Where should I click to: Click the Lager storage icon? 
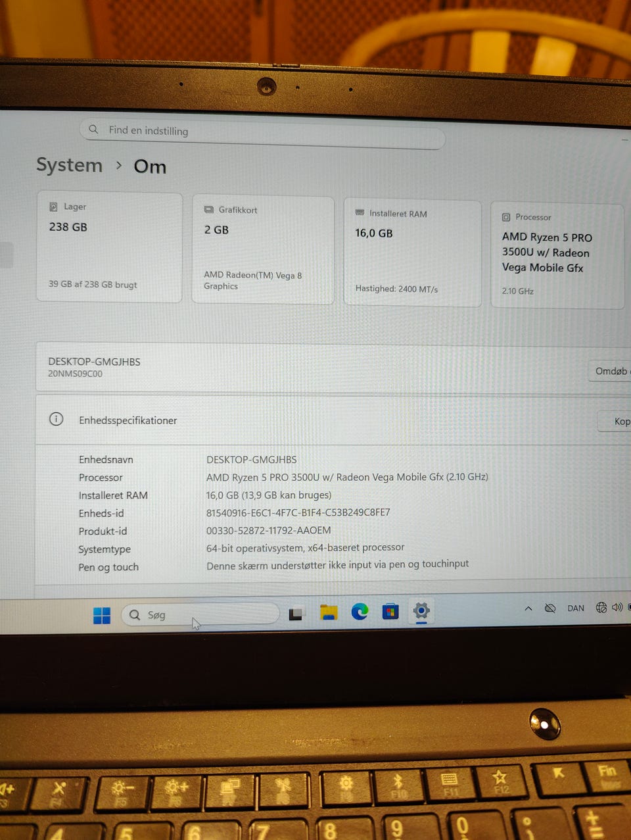(53, 207)
